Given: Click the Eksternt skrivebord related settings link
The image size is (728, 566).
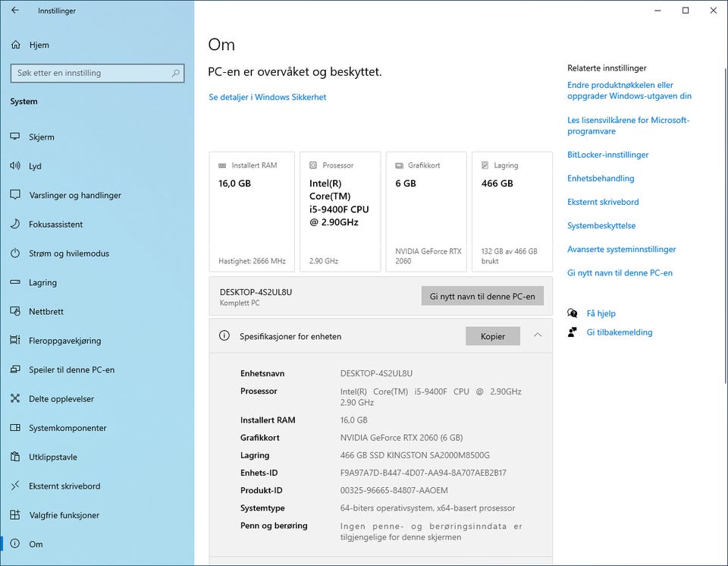Looking at the screenshot, I should 603,202.
